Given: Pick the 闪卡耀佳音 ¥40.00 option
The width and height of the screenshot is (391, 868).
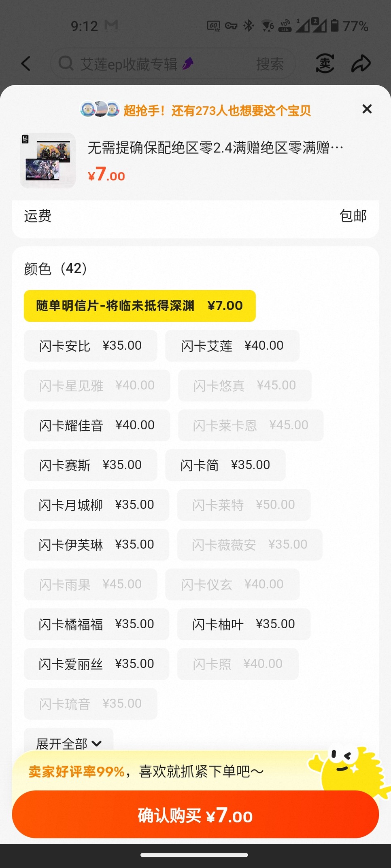Looking at the screenshot, I should (x=97, y=425).
